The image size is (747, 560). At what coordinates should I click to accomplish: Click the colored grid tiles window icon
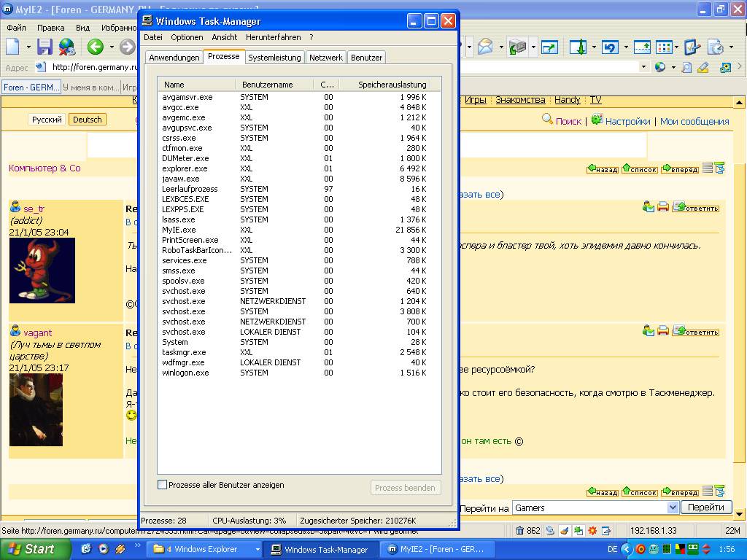tap(664, 47)
